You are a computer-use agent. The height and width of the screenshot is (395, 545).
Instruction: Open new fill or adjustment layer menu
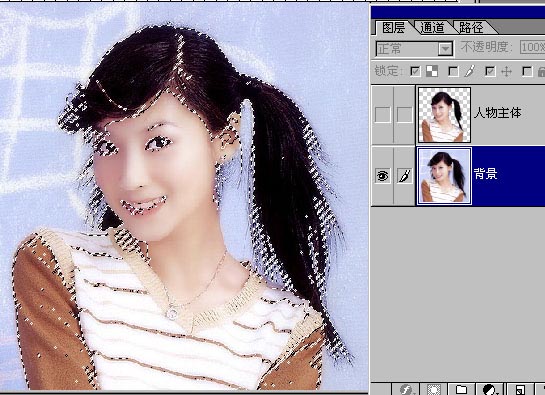(x=490, y=389)
